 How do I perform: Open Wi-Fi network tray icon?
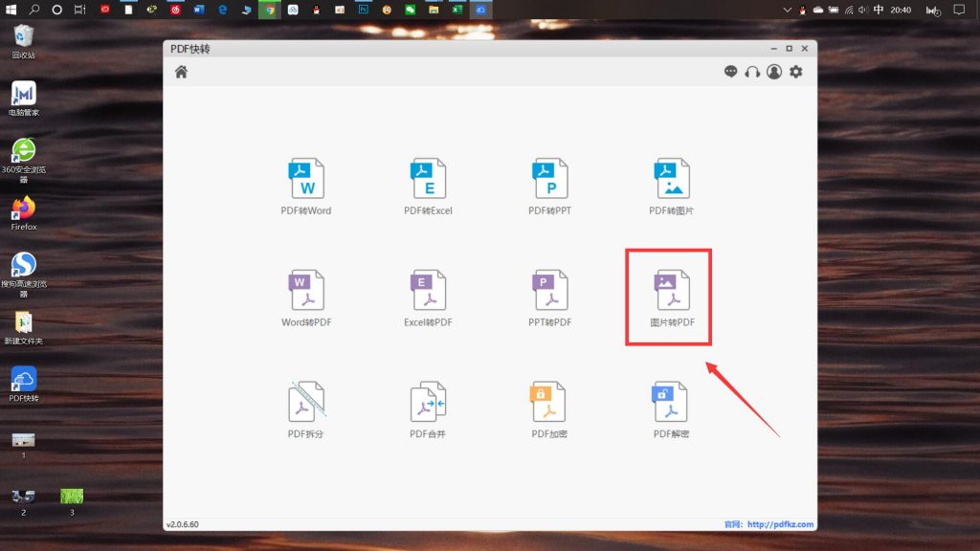(849, 10)
